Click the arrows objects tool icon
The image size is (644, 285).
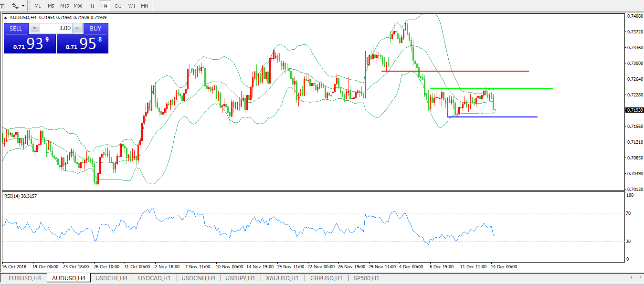(15, 6)
